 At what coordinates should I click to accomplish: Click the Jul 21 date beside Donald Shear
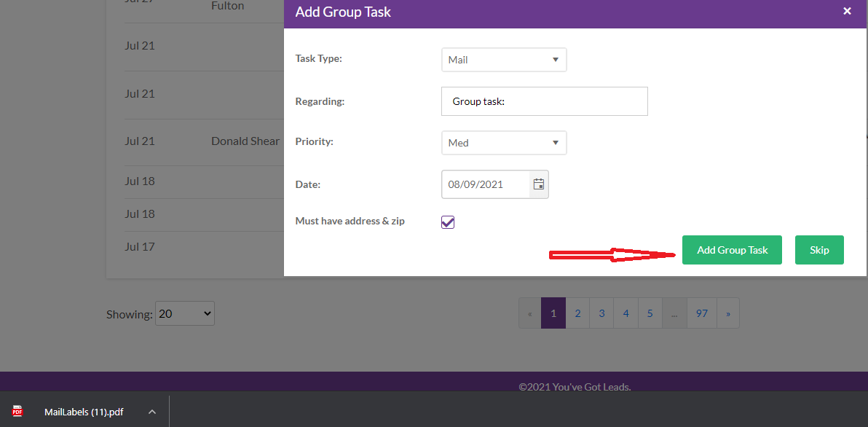click(140, 141)
